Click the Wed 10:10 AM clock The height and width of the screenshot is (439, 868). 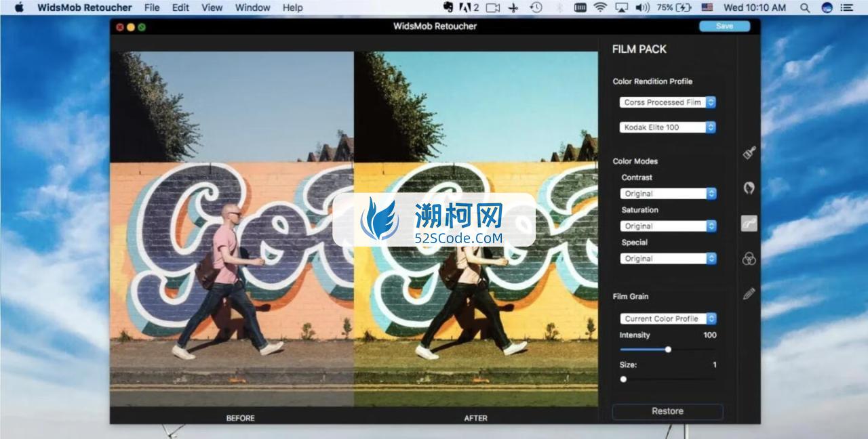[x=755, y=7]
